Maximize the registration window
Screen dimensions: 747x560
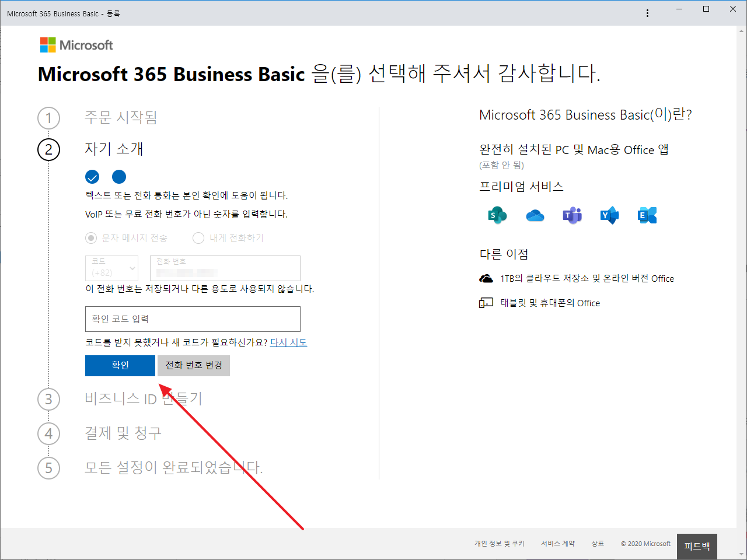[706, 9]
